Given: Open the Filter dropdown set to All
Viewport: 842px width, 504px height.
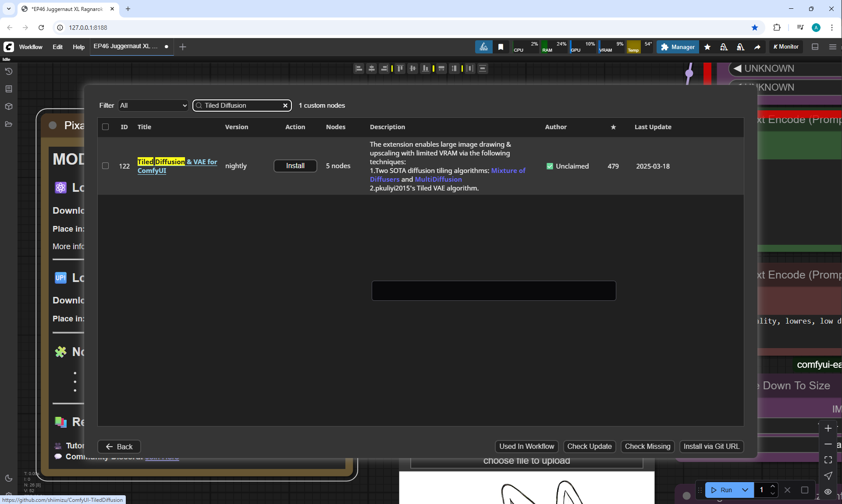Looking at the screenshot, I should pyautogui.click(x=153, y=106).
